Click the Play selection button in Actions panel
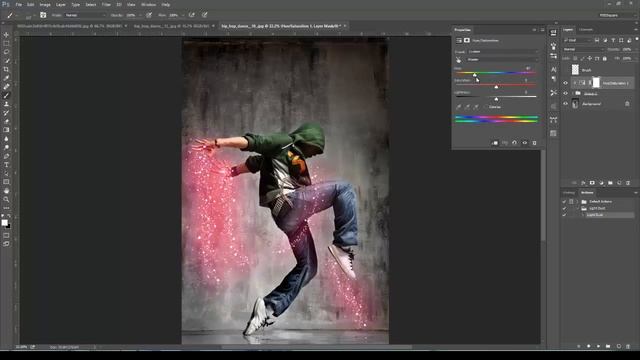The image size is (640, 360). pos(598,346)
